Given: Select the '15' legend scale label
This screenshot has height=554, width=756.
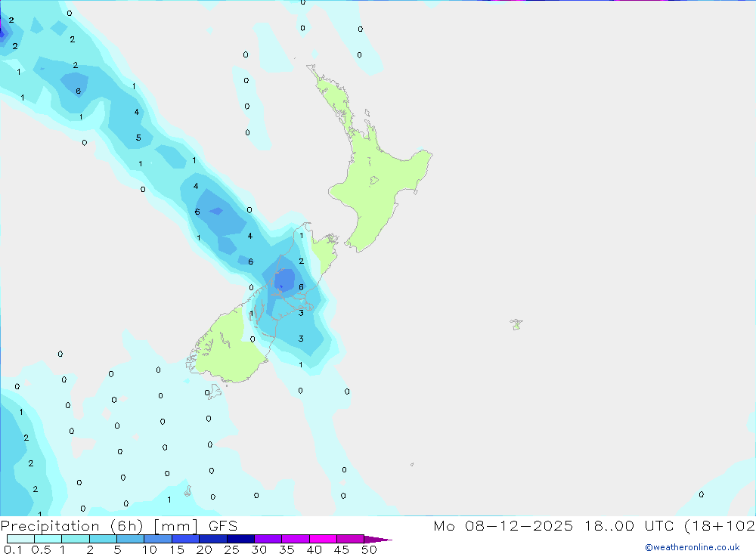Looking at the screenshot, I should [x=177, y=549].
